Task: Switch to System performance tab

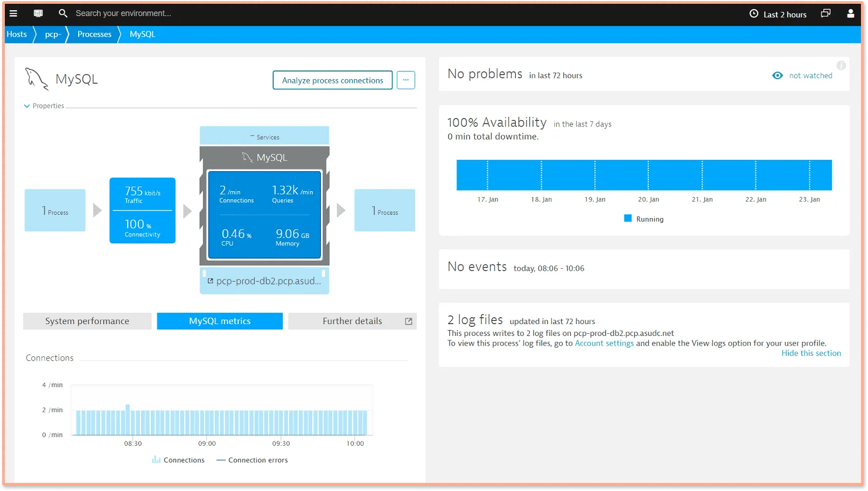Action: pyautogui.click(x=87, y=321)
